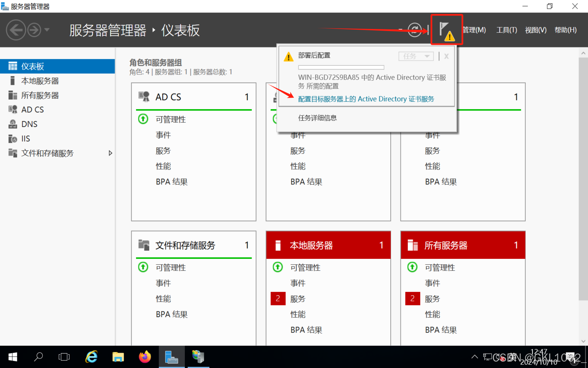
Task: Refresh the Server Manager dashboard
Action: point(415,30)
